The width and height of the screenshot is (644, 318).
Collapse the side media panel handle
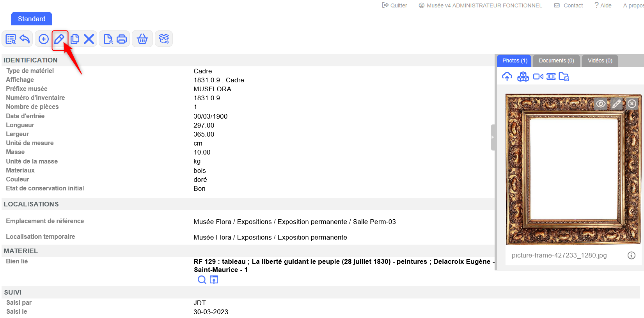tap(493, 137)
